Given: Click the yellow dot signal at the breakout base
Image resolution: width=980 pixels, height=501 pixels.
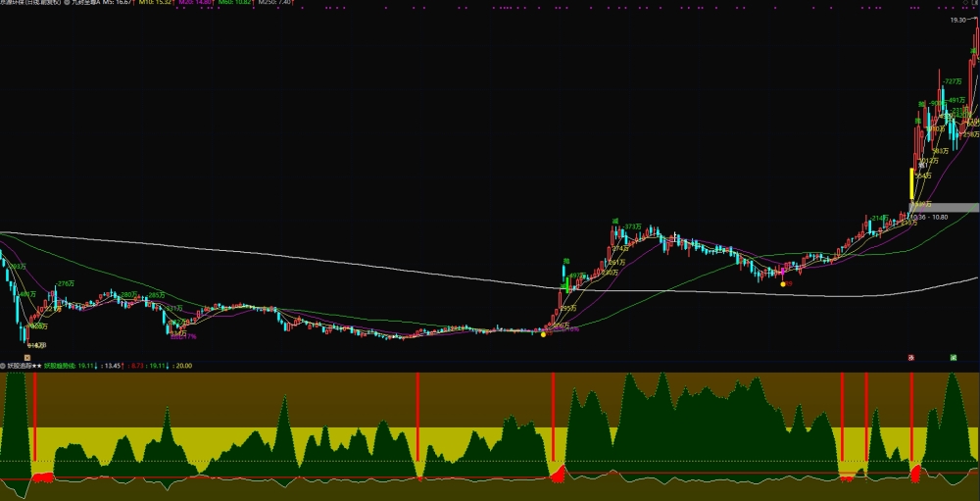Looking at the screenshot, I should click(x=543, y=334).
